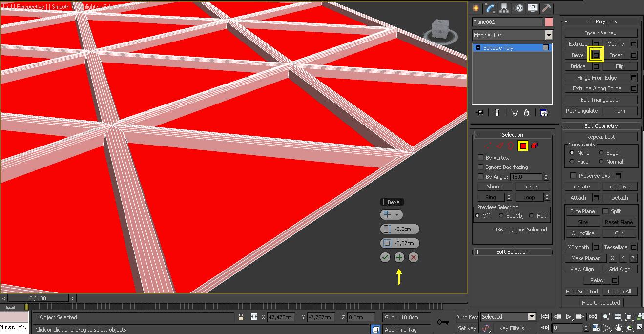The width and height of the screenshot is (644, 334).
Task: Expand the Editable Poly stack entry
Action: click(478, 48)
